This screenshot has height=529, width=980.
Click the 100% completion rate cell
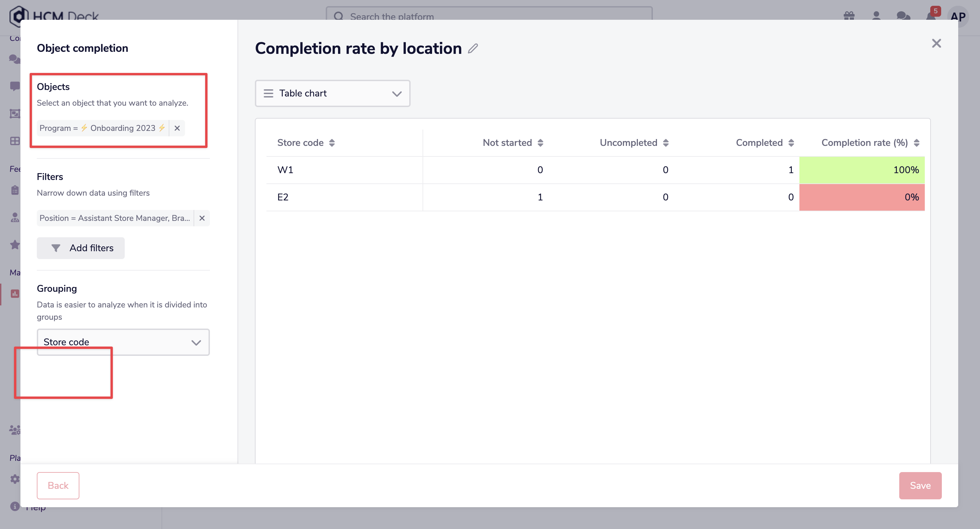[862, 170]
